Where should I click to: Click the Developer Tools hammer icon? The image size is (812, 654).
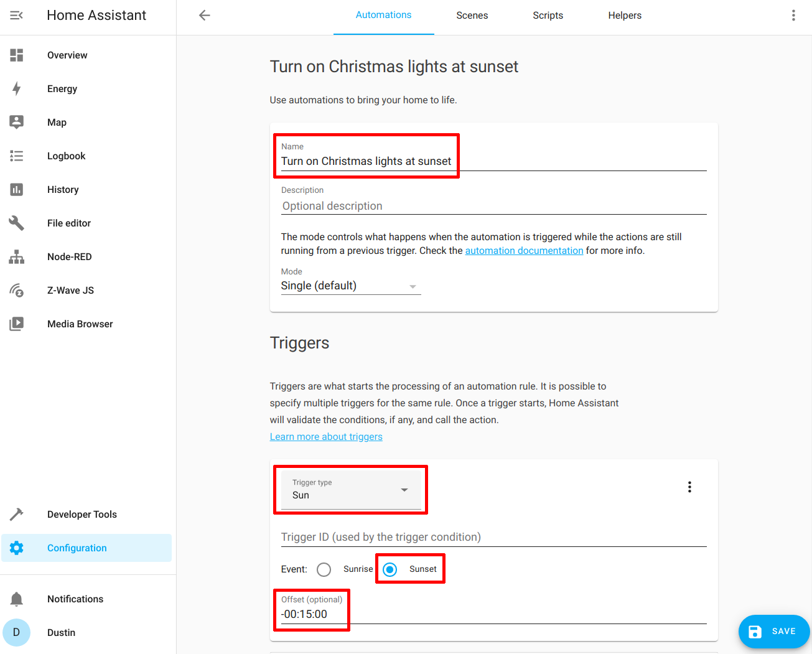[x=17, y=515]
